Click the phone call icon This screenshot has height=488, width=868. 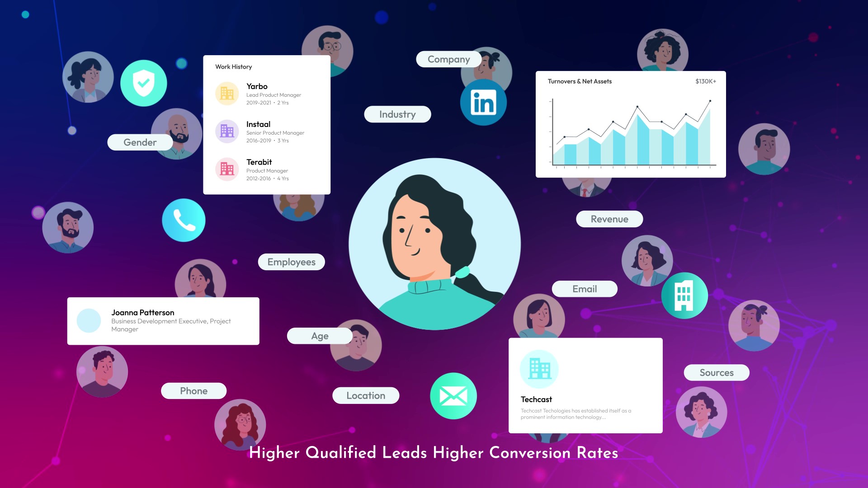pyautogui.click(x=184, y=220)
